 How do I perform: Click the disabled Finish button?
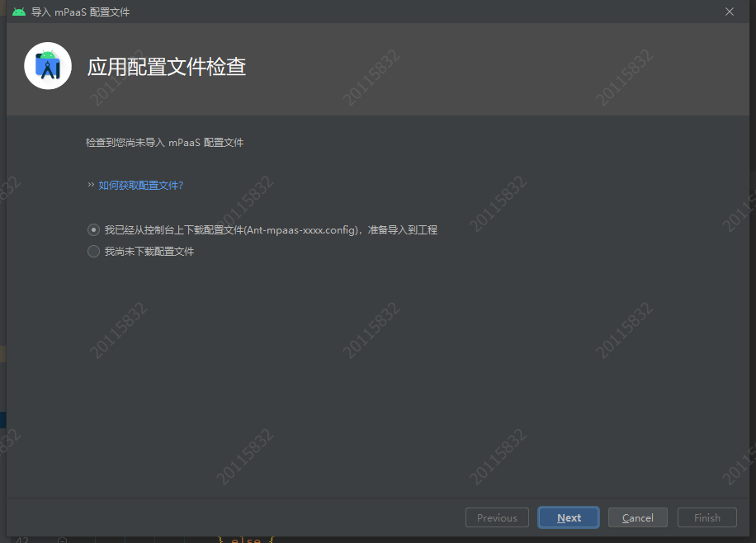pos(706,517)
